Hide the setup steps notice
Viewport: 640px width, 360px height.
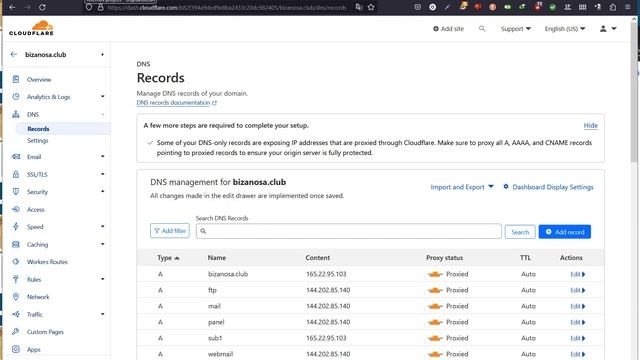pyautogui.click(x=590, y=125)
